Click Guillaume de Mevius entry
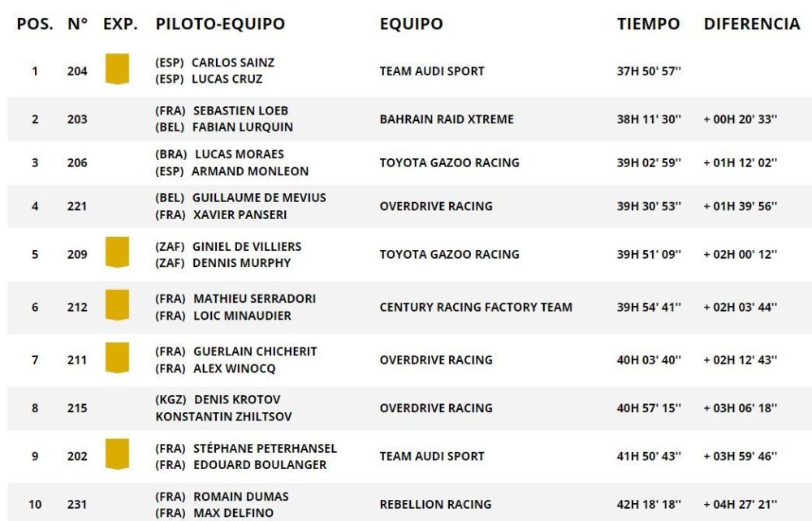The width and height of the screenshot is (812, 521). pos(259,198)
